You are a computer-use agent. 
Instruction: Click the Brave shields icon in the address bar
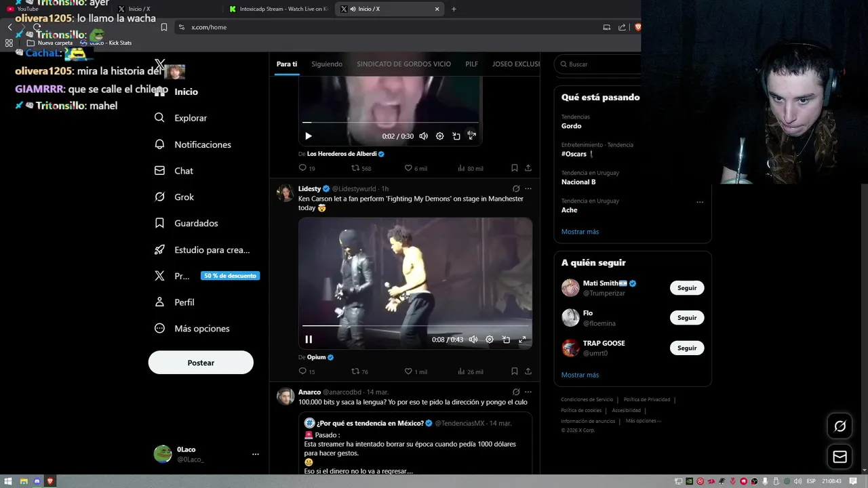click(x=637, y=27)
